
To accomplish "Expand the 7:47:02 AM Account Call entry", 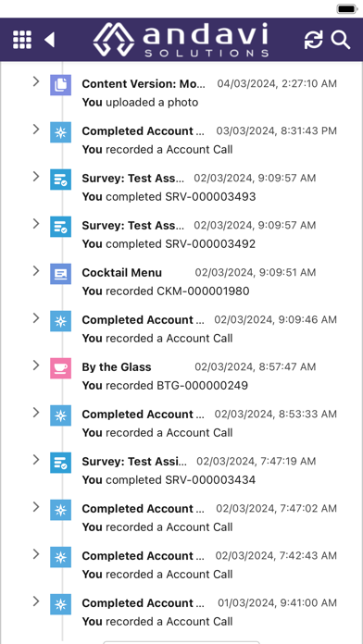I will point(36,507).
